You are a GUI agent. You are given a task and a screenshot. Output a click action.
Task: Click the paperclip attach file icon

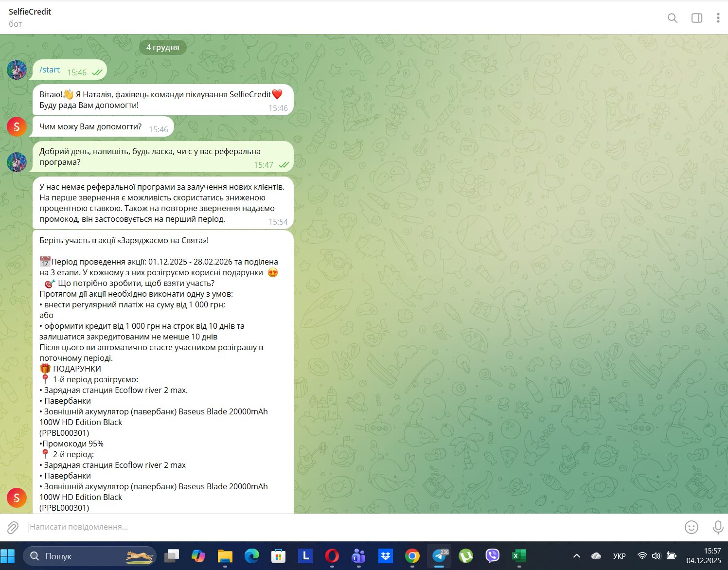pos(13,527)
